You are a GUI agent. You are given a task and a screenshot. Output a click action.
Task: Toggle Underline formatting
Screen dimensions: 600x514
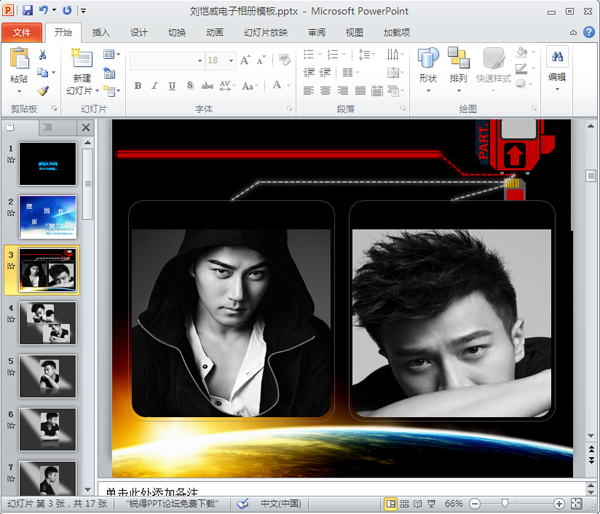[x=172, y=86]
